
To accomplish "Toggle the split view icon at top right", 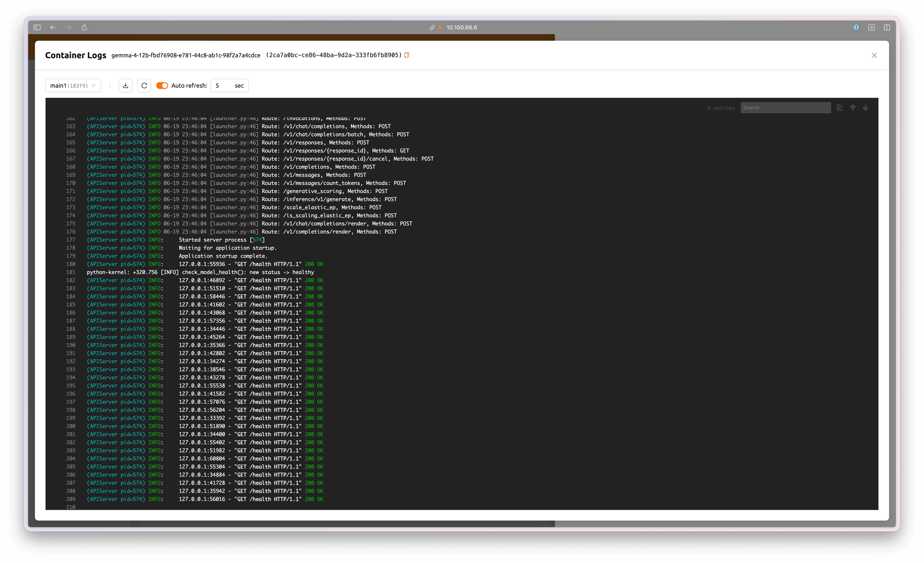I will (x=887, y=27).
